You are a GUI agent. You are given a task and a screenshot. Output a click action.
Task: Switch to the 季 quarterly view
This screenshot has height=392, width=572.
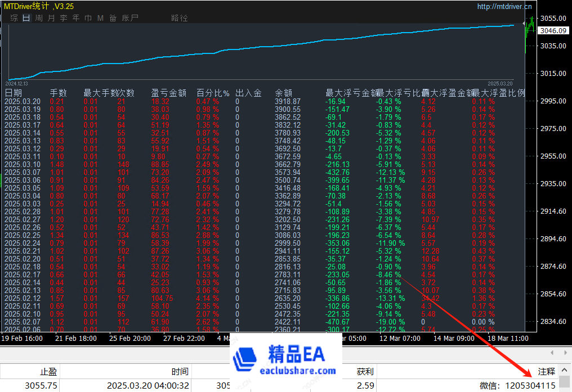coord(64,18)
